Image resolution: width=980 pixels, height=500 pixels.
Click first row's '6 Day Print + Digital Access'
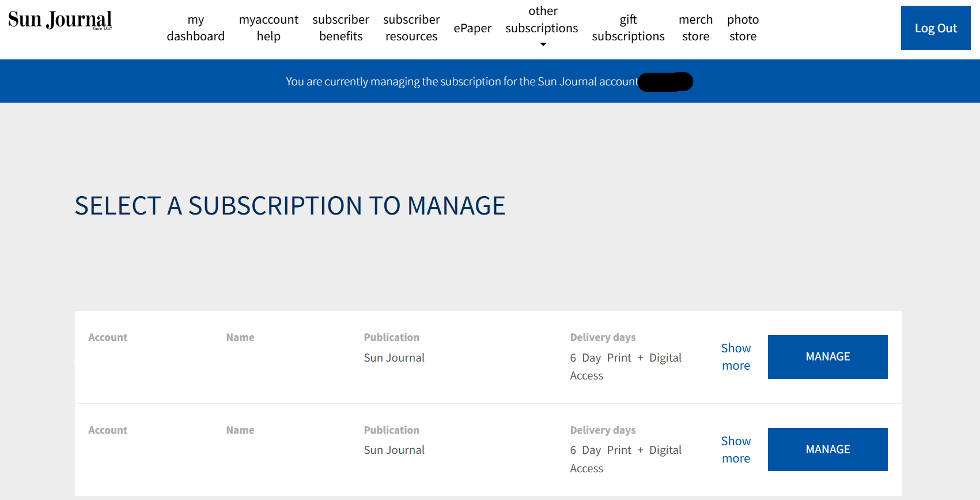tap(626, 367)
